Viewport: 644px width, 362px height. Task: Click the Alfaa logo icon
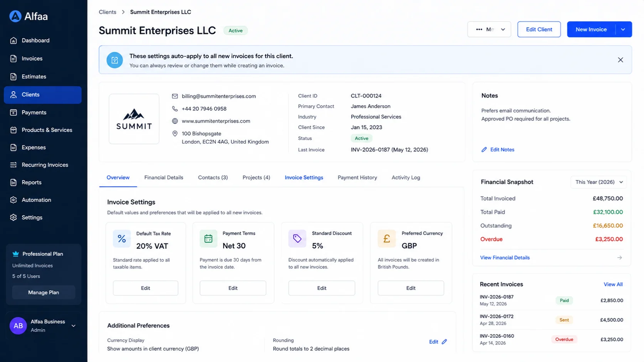point(15,16)
